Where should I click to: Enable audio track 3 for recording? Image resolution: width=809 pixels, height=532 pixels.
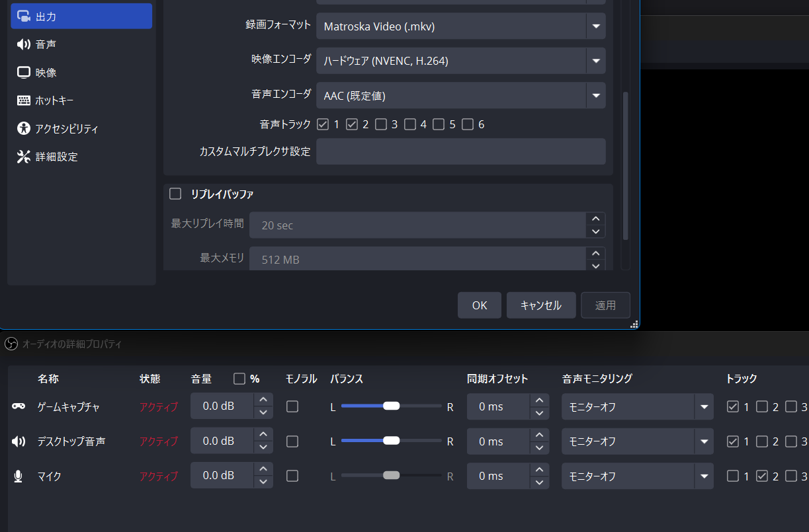(x=381, y=124)
